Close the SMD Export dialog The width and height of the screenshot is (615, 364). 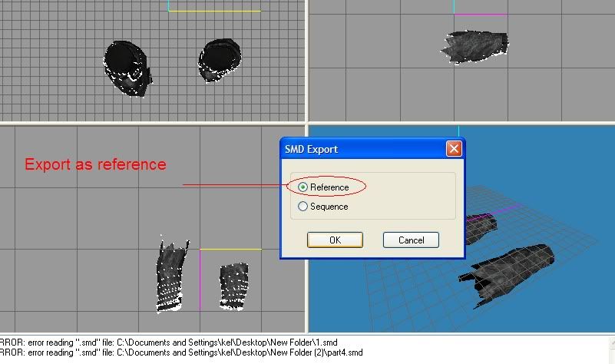click(x=454, y=149)
